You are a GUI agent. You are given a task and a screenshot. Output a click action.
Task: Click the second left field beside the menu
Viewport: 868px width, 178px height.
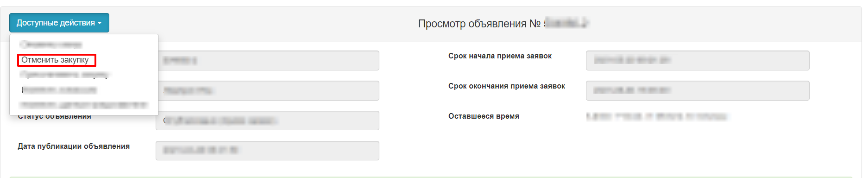[x=269, y=90]
